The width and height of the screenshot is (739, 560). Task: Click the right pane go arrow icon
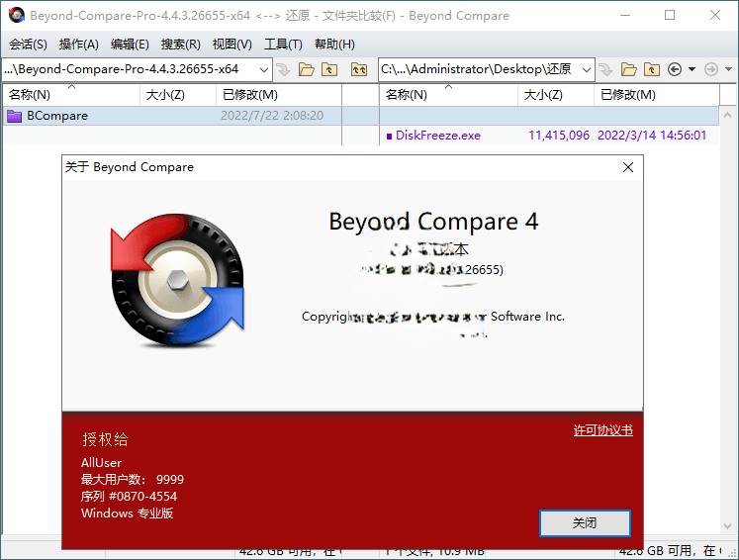point(606,70)
